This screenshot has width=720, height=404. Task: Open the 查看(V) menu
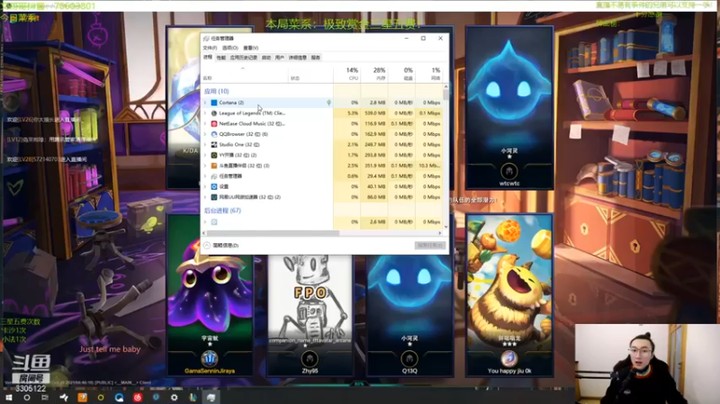[x=251, y=48]
